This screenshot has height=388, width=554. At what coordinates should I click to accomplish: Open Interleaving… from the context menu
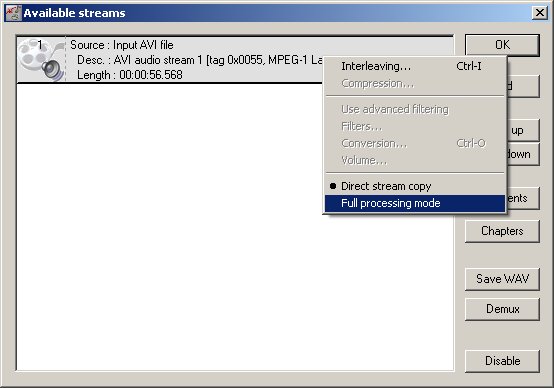(415, 66)
